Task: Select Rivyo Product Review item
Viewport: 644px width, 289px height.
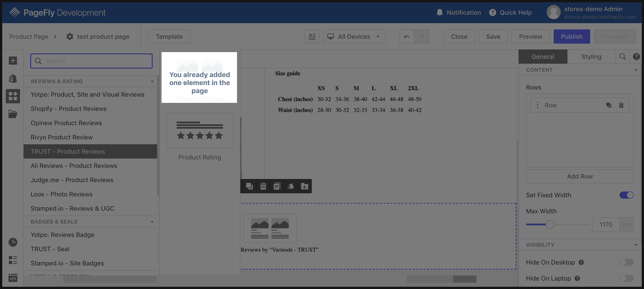Action: tap(90, 137)
